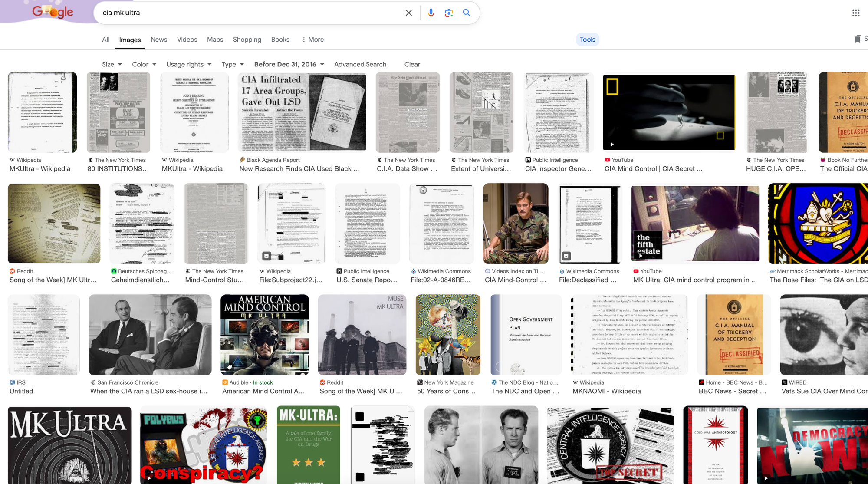Click the San Francisco Chronicle source icon
Viewport: 868px width, 484px height.
click(x=93, y=382)
